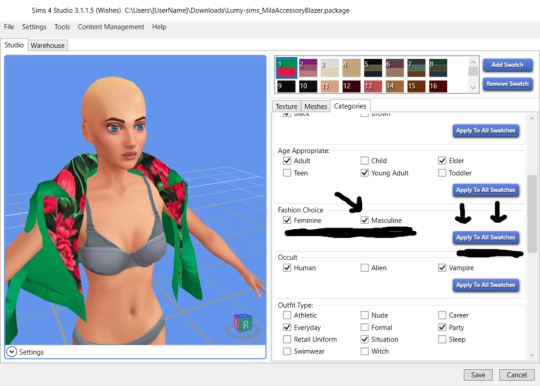Screen dimensions: 540x386
Task: Toggle the Alien occult checkbox
Action: (364, 268)
